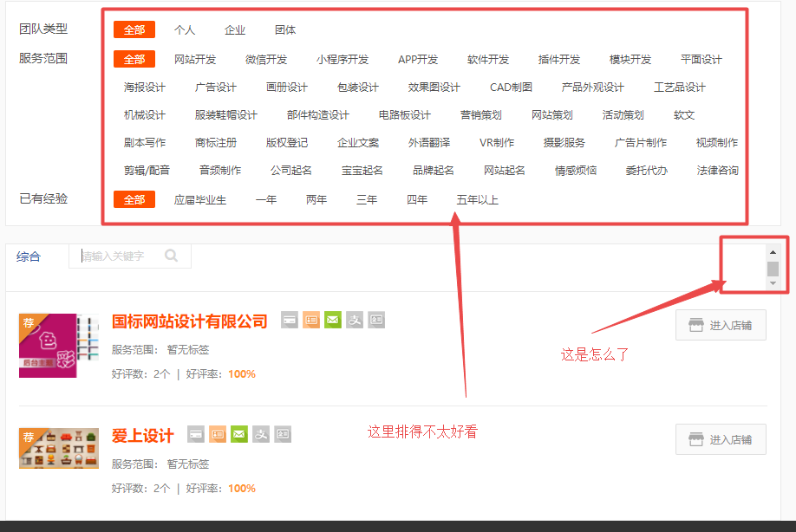This screenshot has width=796, height=532.
Task: Choose 五年以上 experience filter
Action: [x=478, y=200]
